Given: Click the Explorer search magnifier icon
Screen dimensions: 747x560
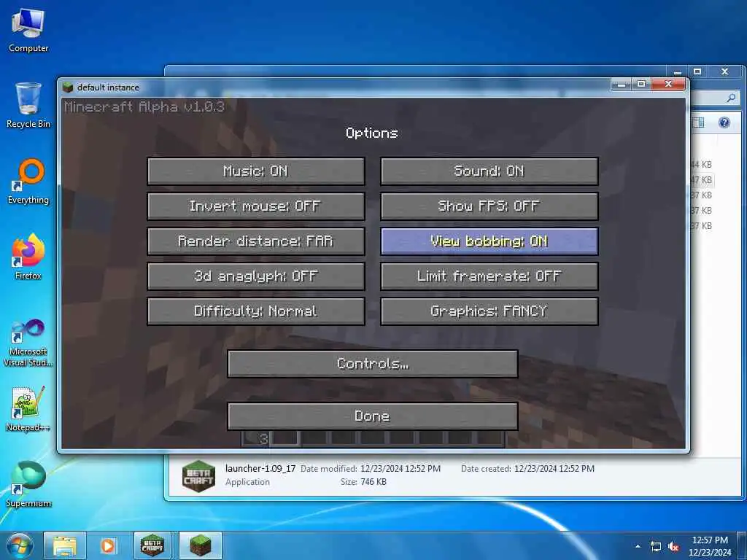Looking at the screenshot, I should [x=731, y=98].
